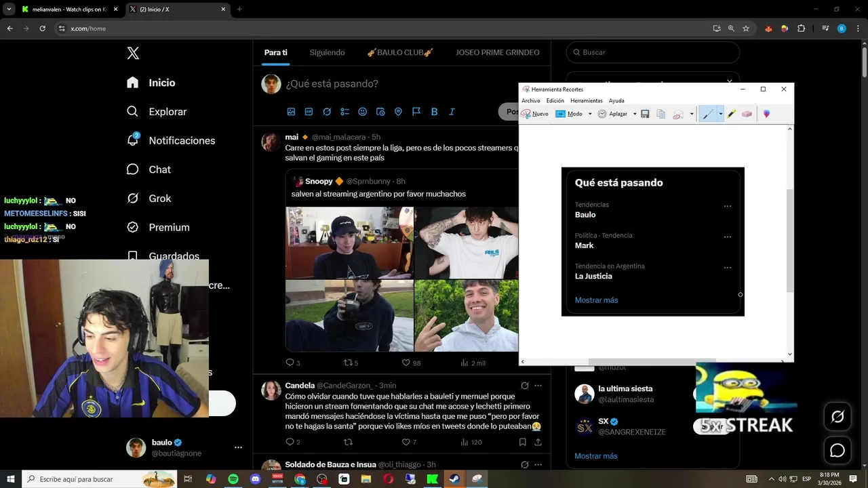The height and width of the screenshot is (488, 868).
Task: Open baulo account menu dots
Action: point(238,447)
